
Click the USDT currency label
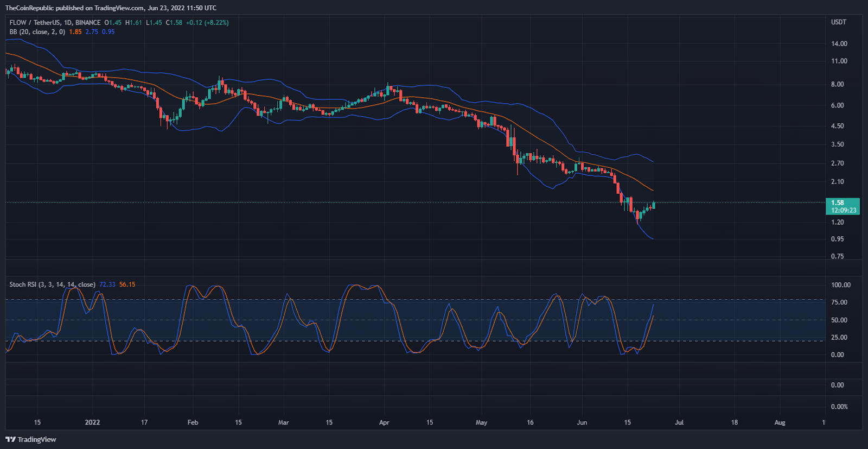click(839, 22)
